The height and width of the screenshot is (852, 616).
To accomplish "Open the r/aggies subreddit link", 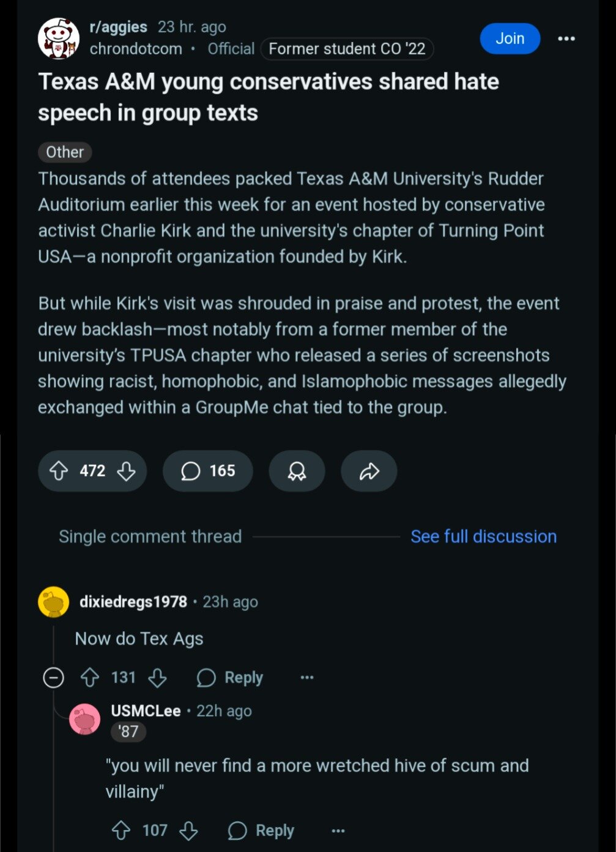I will 118,27.
